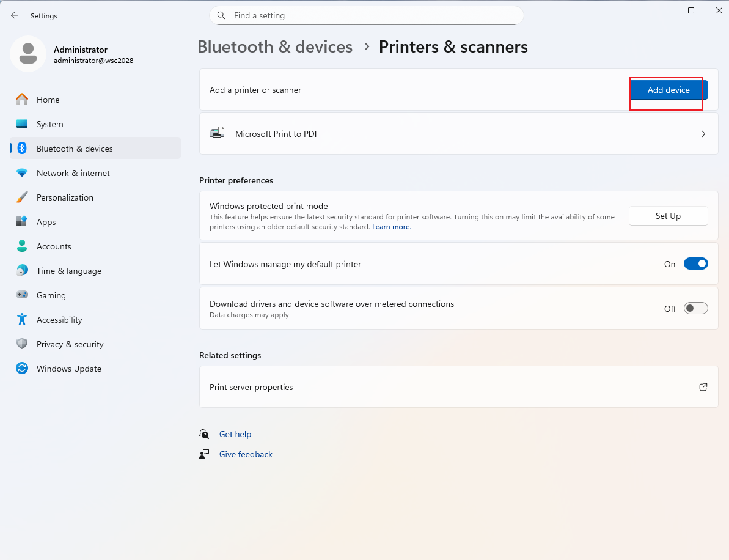The width and height of the screenshot is (729, 560).
Task: Open the Learn more link
Action: 392,227
